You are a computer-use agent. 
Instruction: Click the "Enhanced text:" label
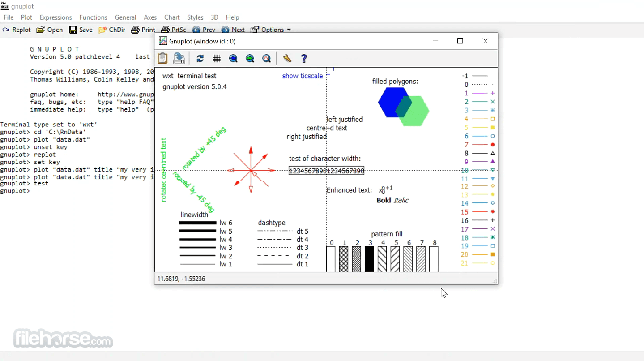tap(349, 190)
